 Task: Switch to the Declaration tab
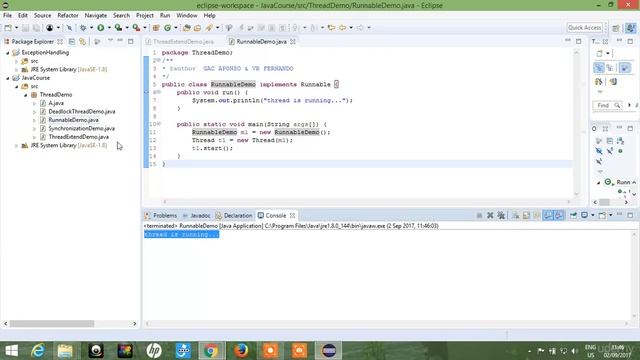point(234,216)
